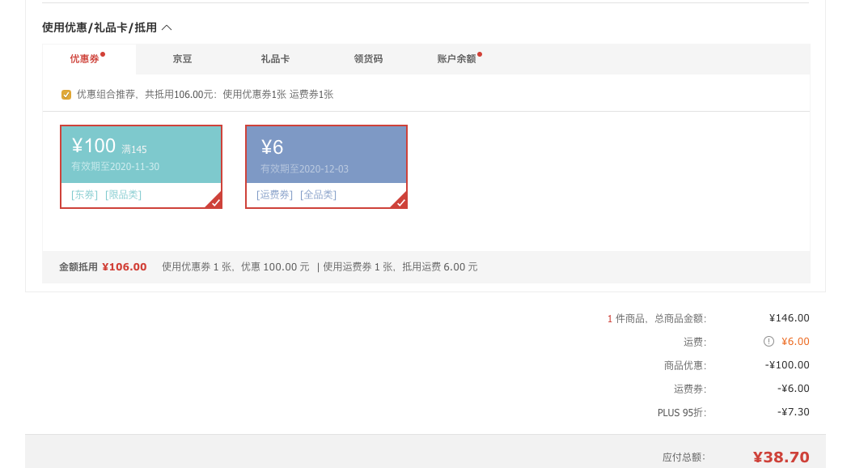The height and width of the screenshot is (468, 868).
Task: Click the 商品优惠 value -¥100.00
Action: (787, 365)
